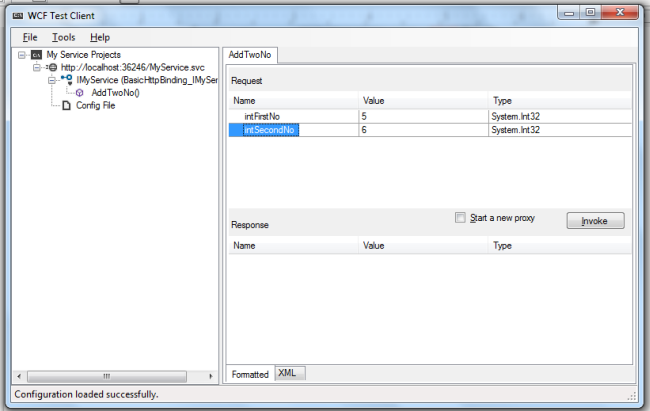Viewport: 650px width, 411px height.
Task: Click the Response section label
Action: pos(250,225)
